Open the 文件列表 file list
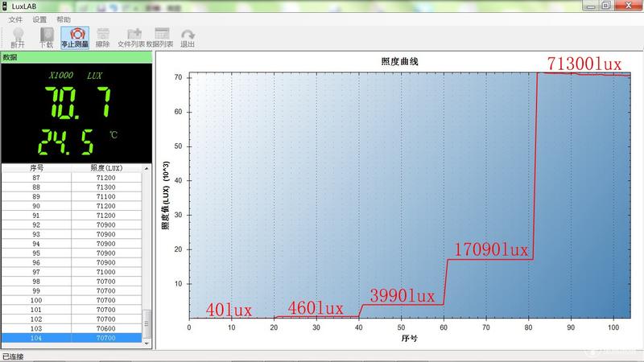This screenshot has width=644, height=362. click(131, 38)
